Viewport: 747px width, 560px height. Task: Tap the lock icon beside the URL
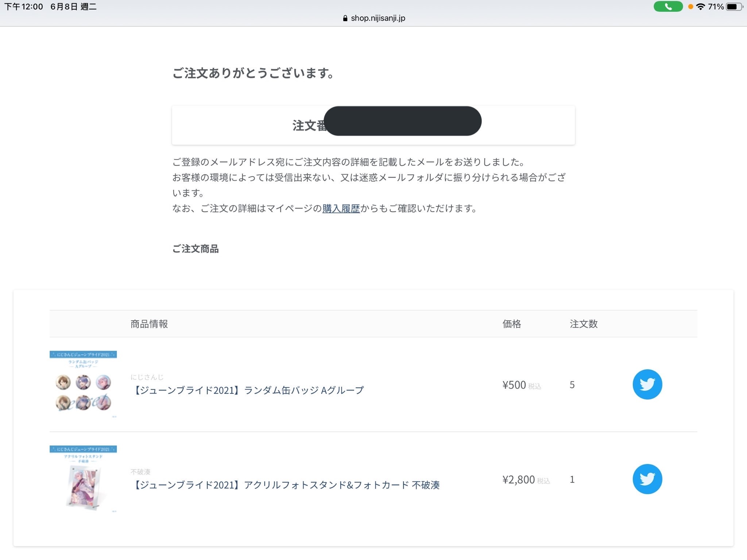(x=345, y=18)
